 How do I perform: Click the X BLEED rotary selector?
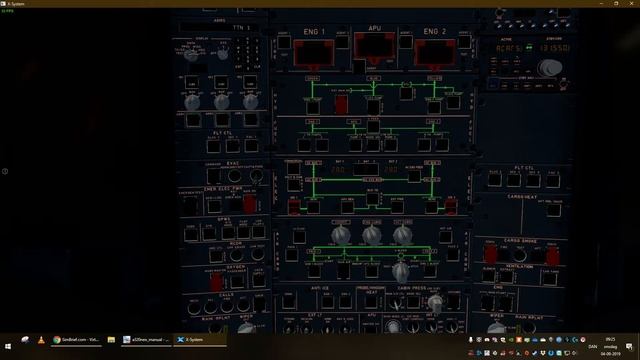[x=400, y=273]
